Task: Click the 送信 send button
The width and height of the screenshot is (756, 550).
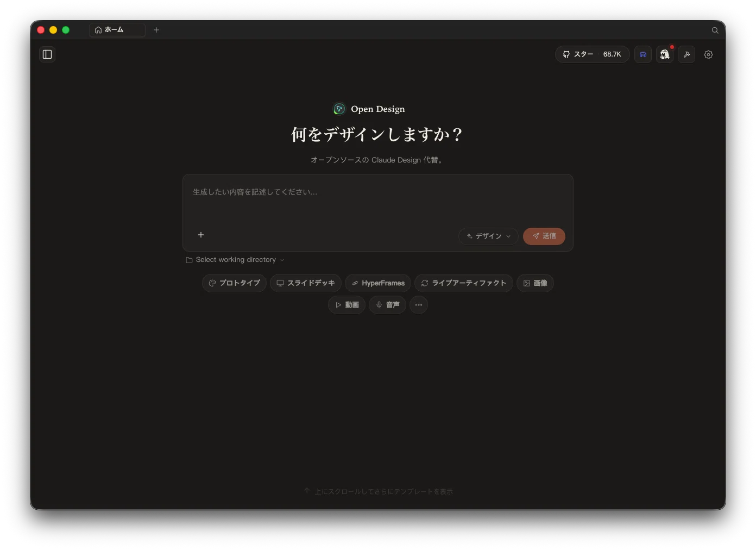Action: [x=544, y=236]
